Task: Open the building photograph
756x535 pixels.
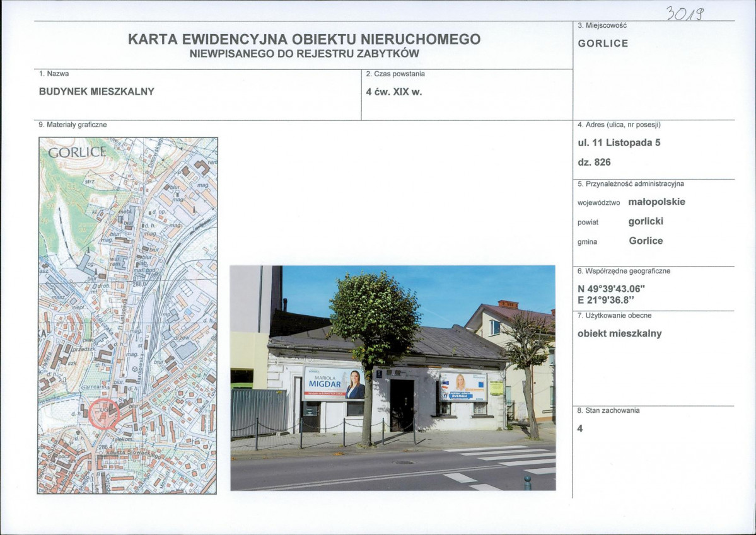Action: tap(393, 378)
